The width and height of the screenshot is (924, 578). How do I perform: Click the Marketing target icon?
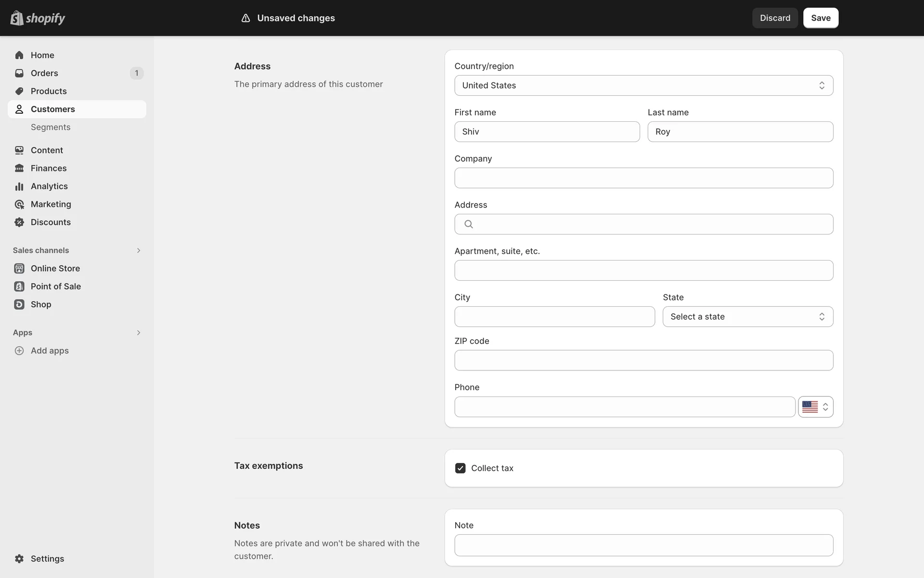coord(19,204)
